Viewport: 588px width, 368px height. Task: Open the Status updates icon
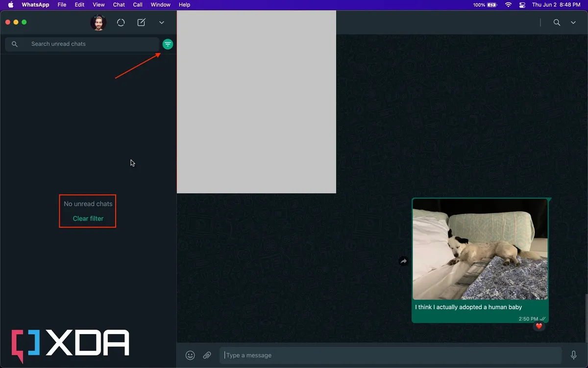[121, 23]
